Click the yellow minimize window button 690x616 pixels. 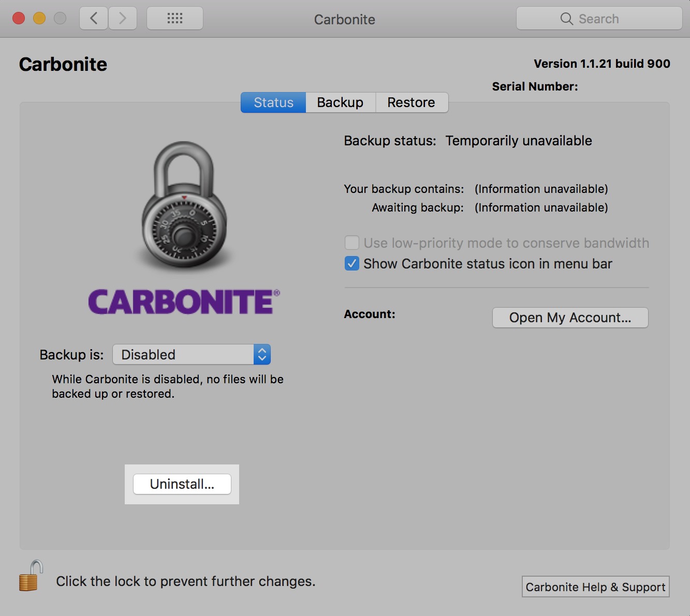39,19
